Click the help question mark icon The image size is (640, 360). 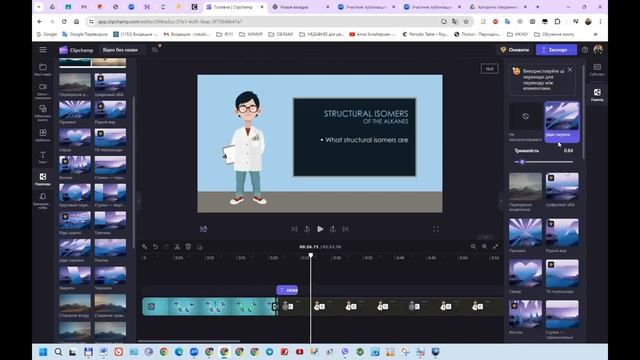(x=585, y=50)
